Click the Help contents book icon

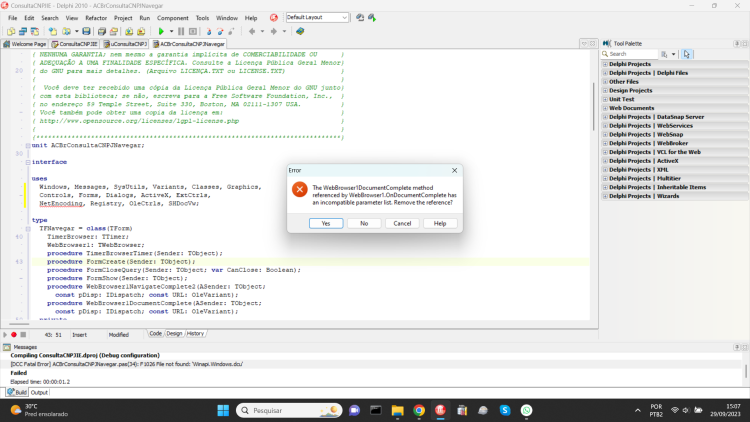pos(300,32)
